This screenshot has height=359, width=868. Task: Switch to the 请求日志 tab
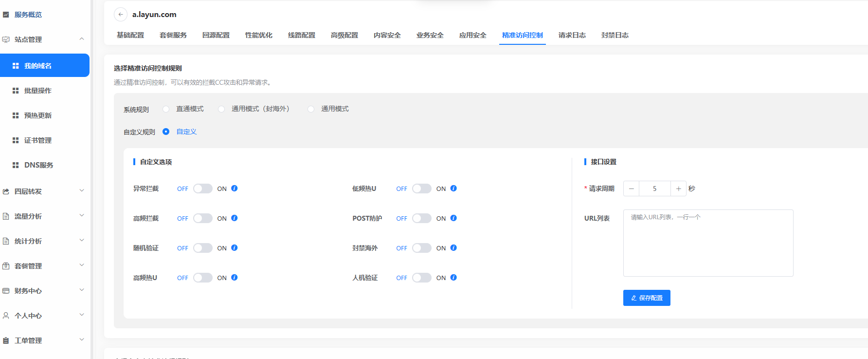572,35
